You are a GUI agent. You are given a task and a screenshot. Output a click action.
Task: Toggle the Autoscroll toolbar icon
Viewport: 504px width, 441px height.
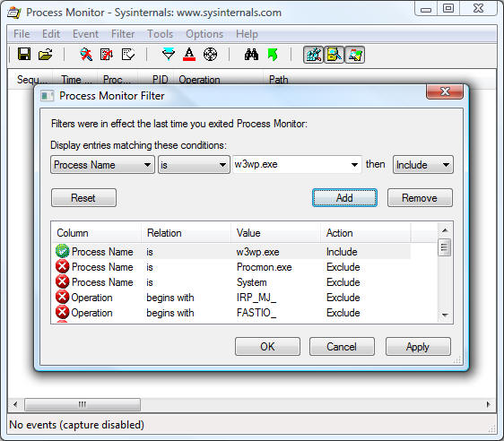coord(107,55)
